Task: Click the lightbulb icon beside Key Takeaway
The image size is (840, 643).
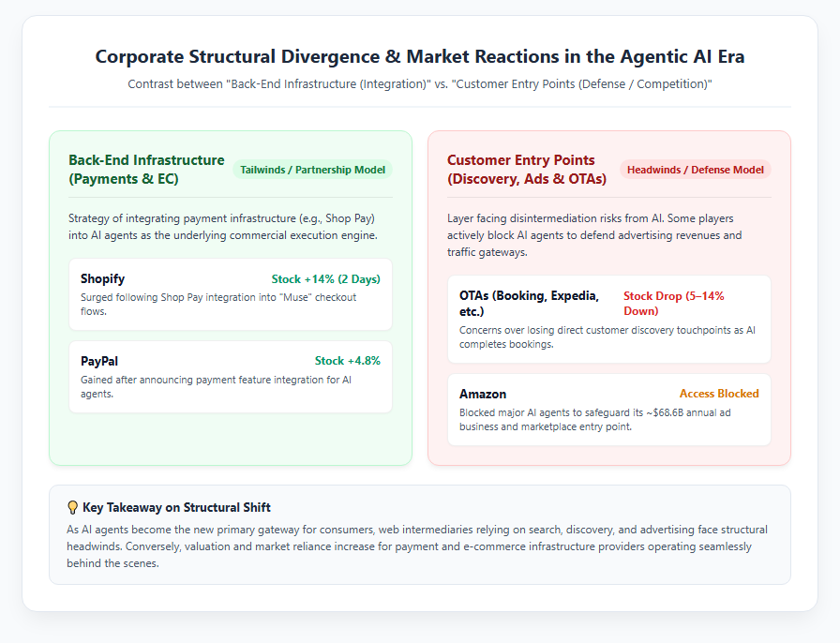Action: pos(72,507)
